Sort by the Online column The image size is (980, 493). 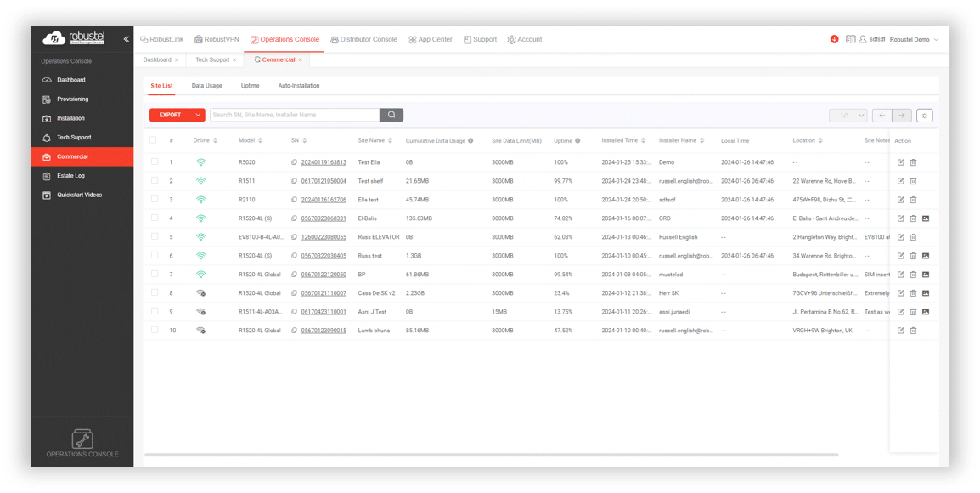[215, 141]
